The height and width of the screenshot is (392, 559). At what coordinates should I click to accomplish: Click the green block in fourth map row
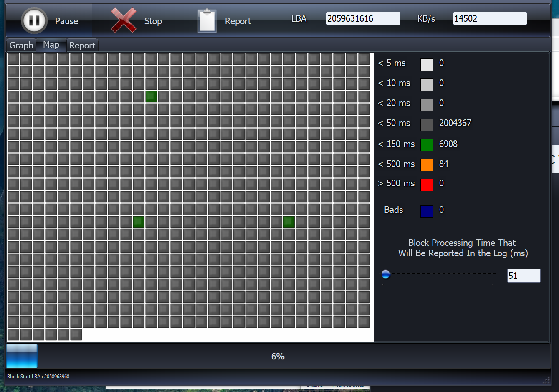coord(151,96)
